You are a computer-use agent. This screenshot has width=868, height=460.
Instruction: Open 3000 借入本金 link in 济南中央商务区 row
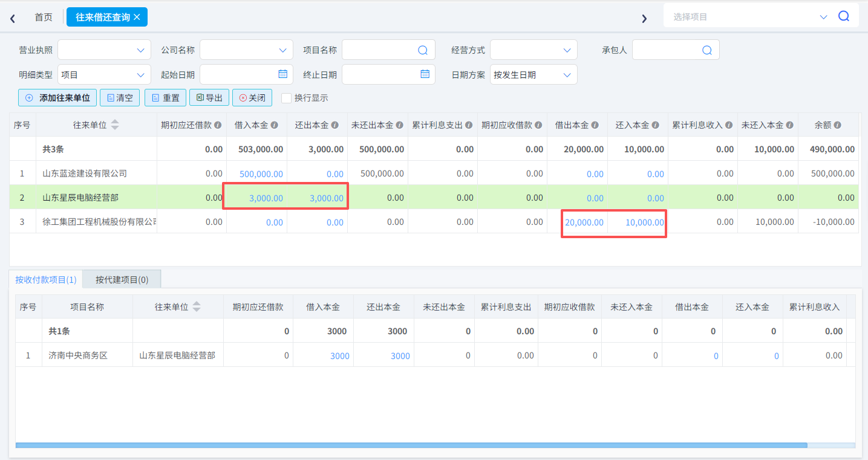(340, 356)
